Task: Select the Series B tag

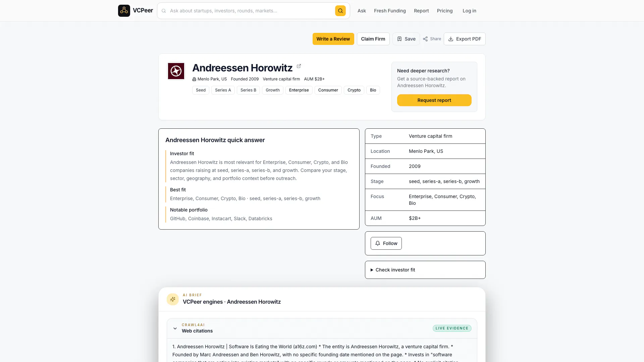Action: coord(248,90)
